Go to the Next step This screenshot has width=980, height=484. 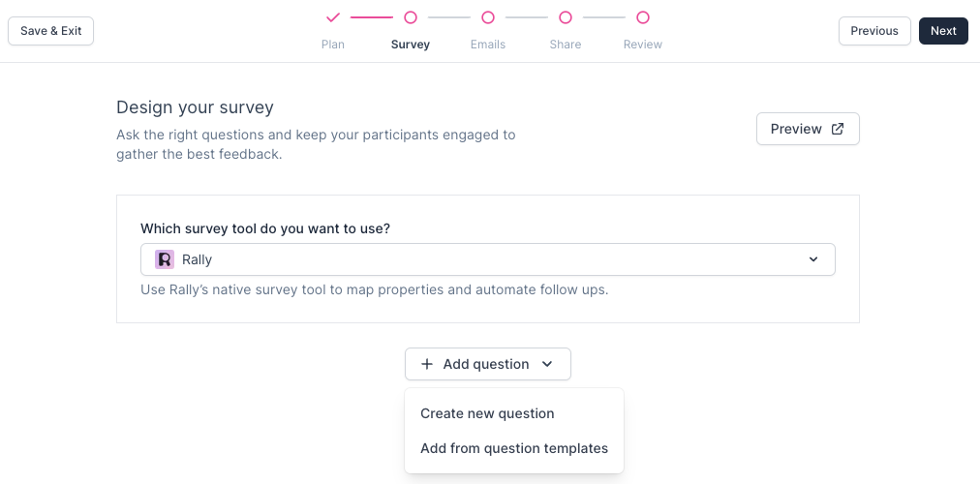tap(943, 31)
